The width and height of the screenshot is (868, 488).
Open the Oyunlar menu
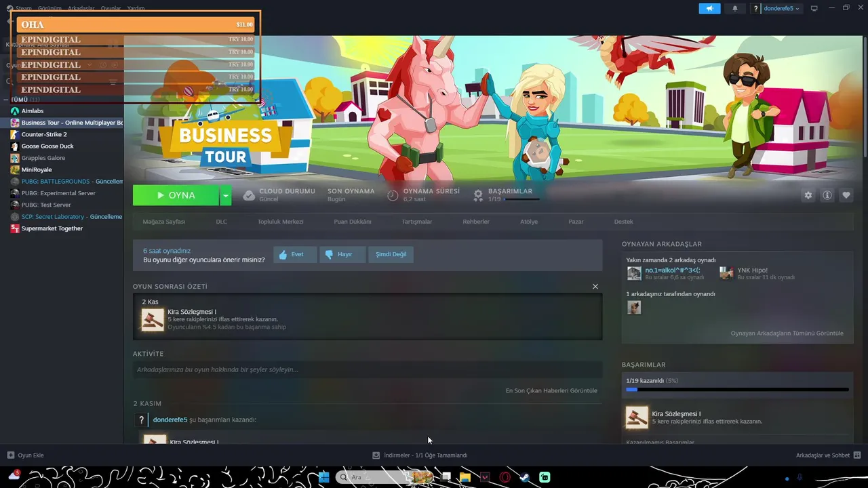[111, 8]
